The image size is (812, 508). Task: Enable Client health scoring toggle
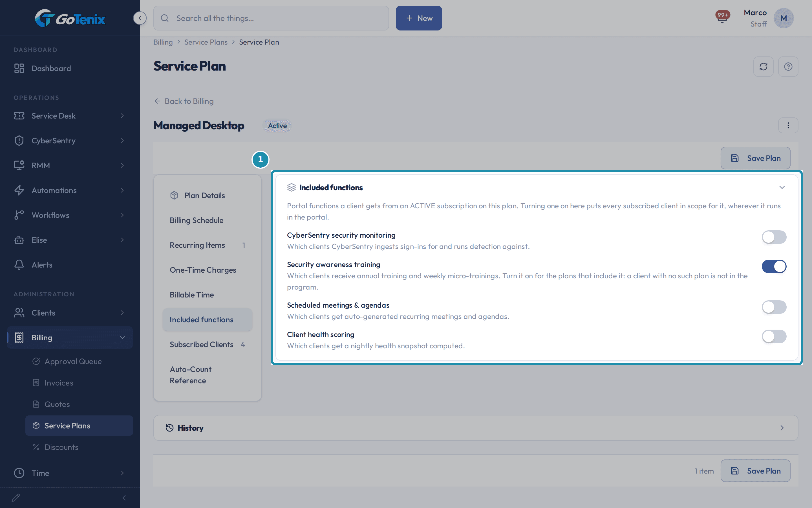(x=774, y=336)
